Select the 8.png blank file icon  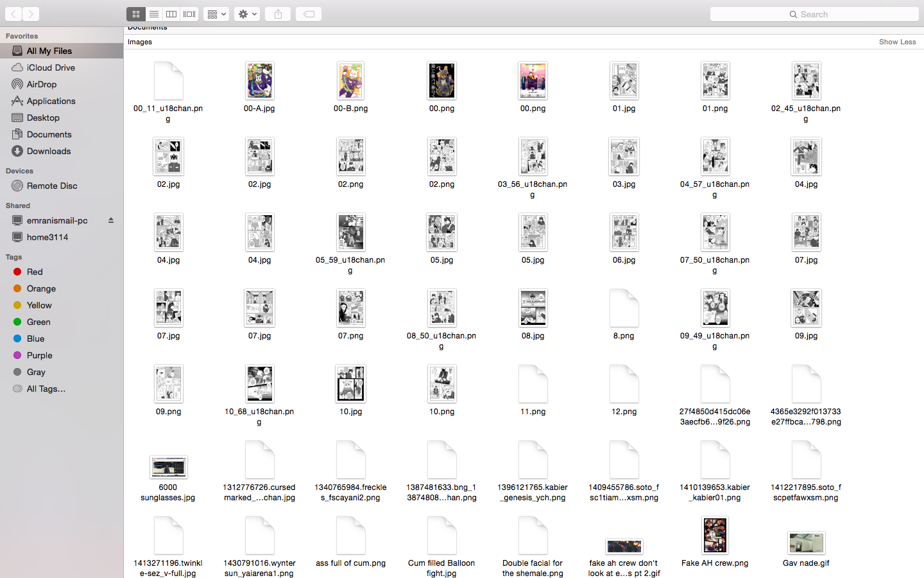(624, 308)
